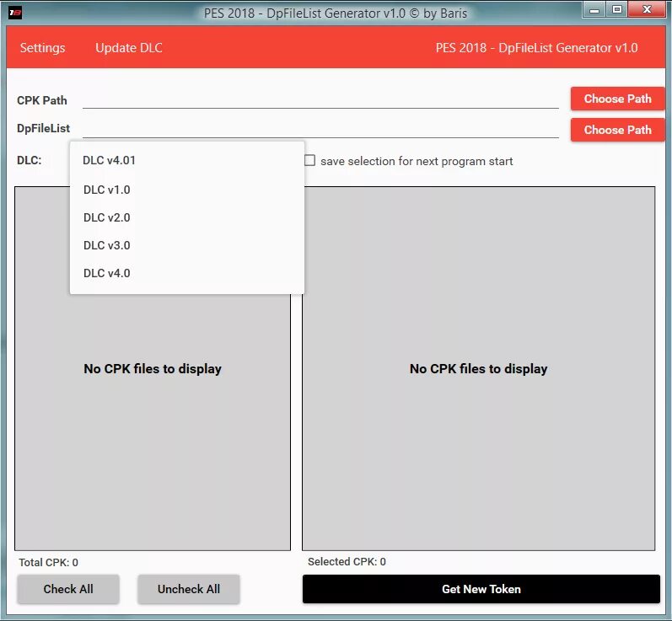This screenshot has height=621, width=672.
Task: Select DLC v4.01 from dropdown list
Action: pyautogui.click(x=187, y=160)
